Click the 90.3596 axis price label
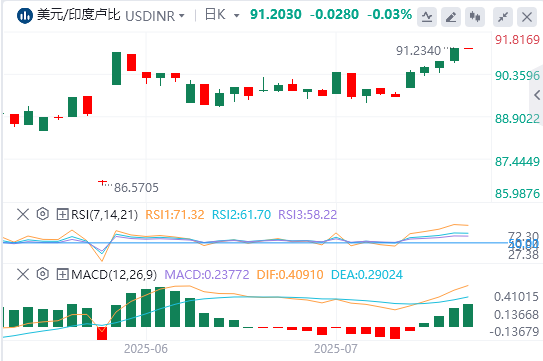The width and height of the screenshot is (543, 361). click(517, 76)
